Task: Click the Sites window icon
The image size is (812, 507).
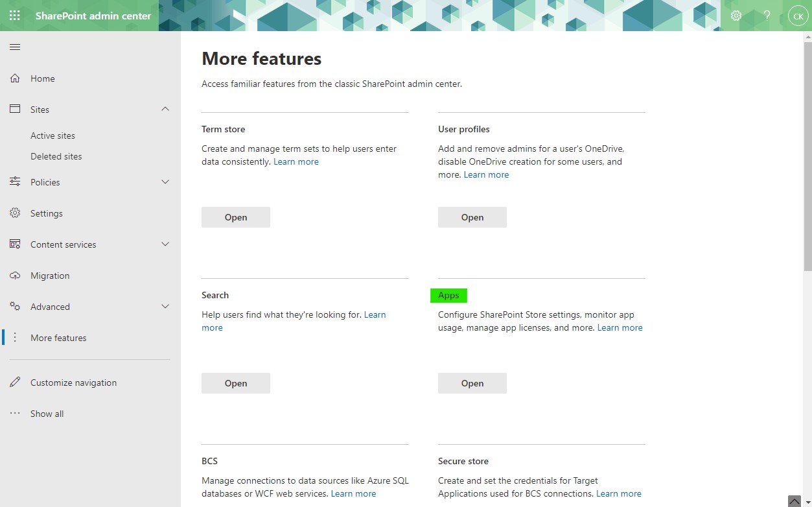Action: [x=15, y=110]
